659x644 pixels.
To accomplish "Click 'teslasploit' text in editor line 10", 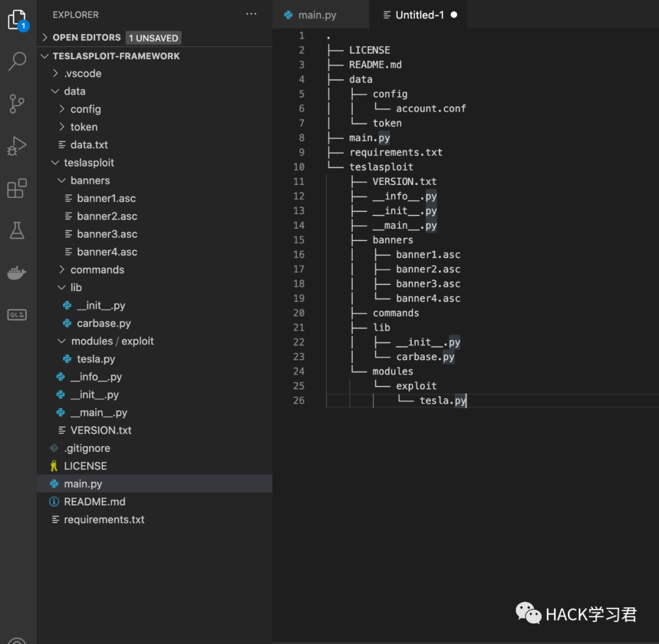I will pos(381,167).
